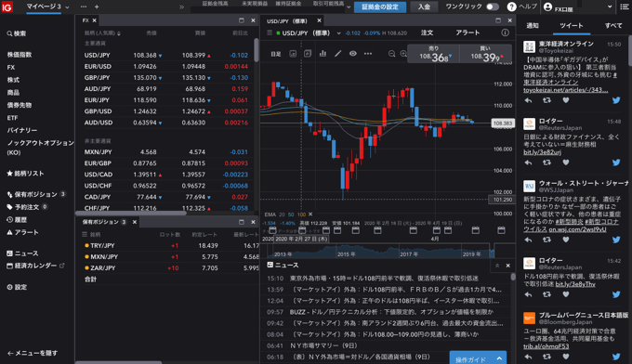Open the trib.al/ohmoFS3 link

[546, 346]
